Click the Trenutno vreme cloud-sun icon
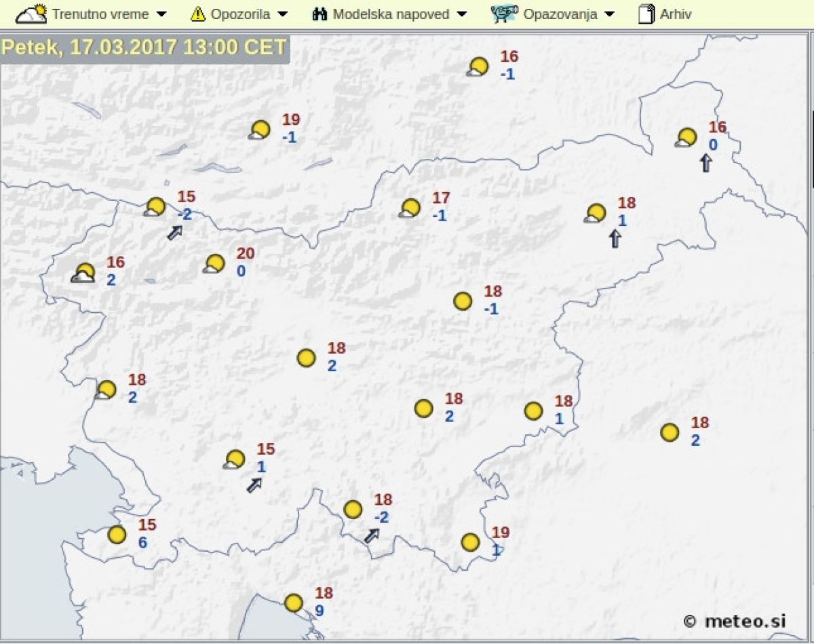Screen dimensions: 814x644 (x=31, y=14)
